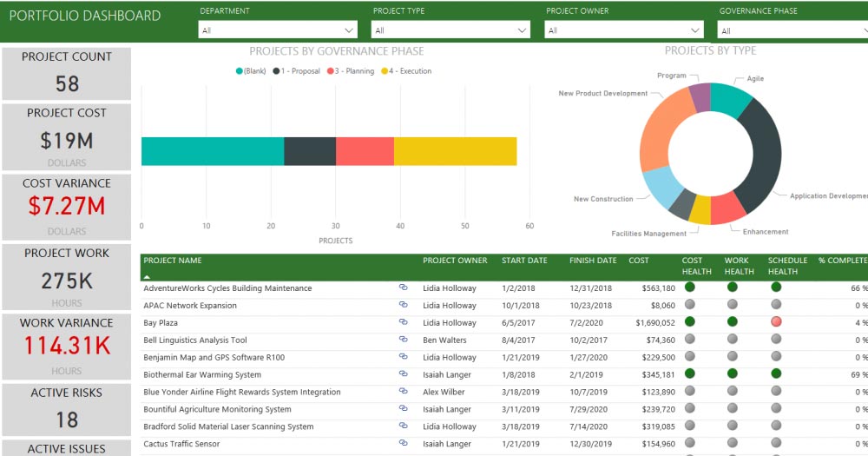Open the Project Type filter dropdown
Image resolution: width=868 pixels, height=456 pixels.
(450, 30)
